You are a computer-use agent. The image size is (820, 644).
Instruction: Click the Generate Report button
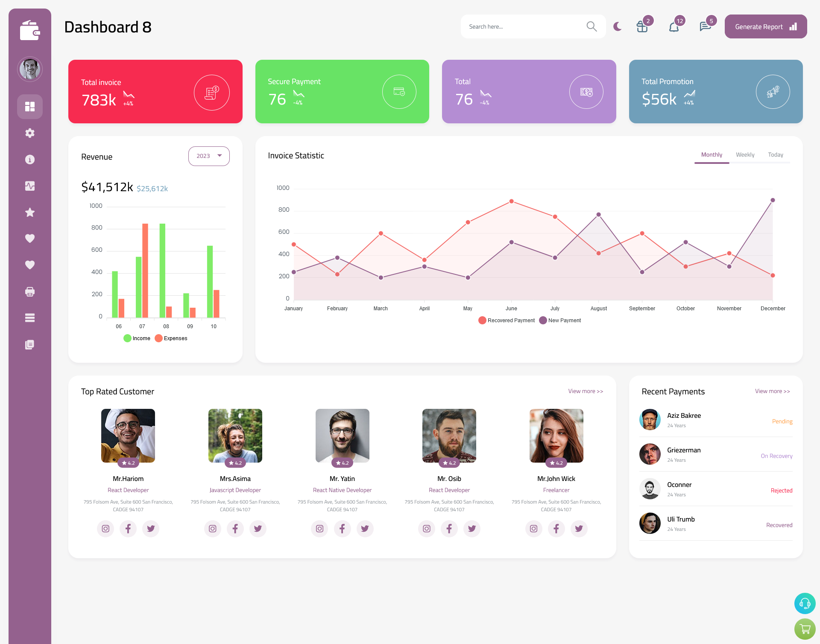764,26
